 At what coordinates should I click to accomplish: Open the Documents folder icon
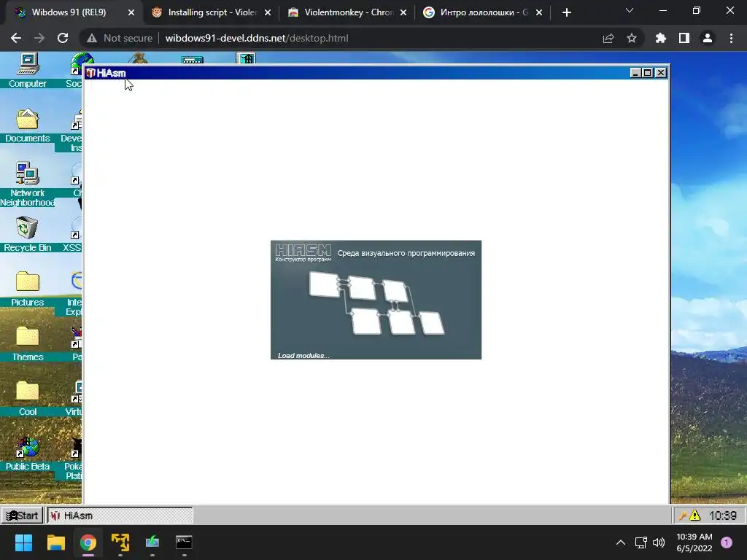28,125
